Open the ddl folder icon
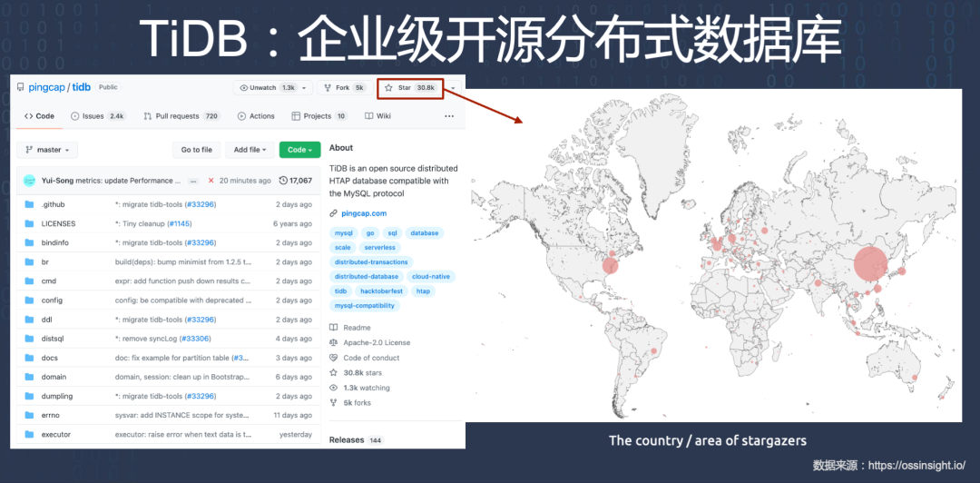Screen dimensions: 980x483 click(x=29, y=320)
